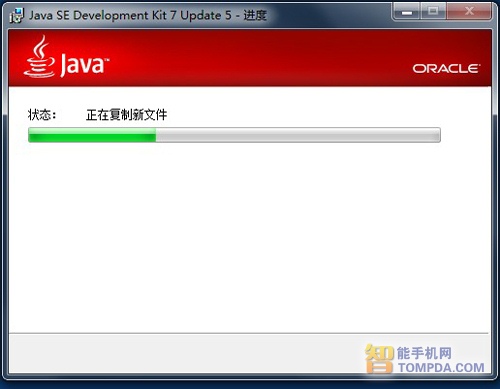Click the 状态: label
The image size is (500, 389).
click(42, 115)
